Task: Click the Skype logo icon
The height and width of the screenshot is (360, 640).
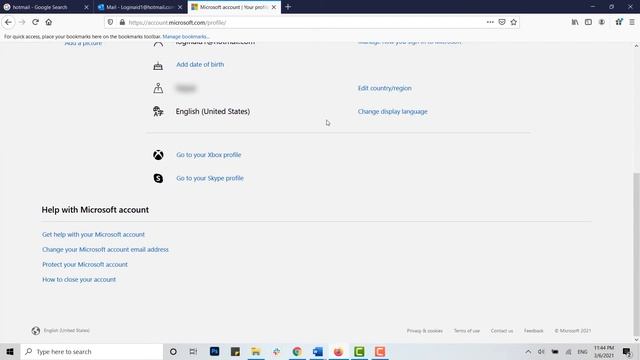Action: click(x=158, y=178)
